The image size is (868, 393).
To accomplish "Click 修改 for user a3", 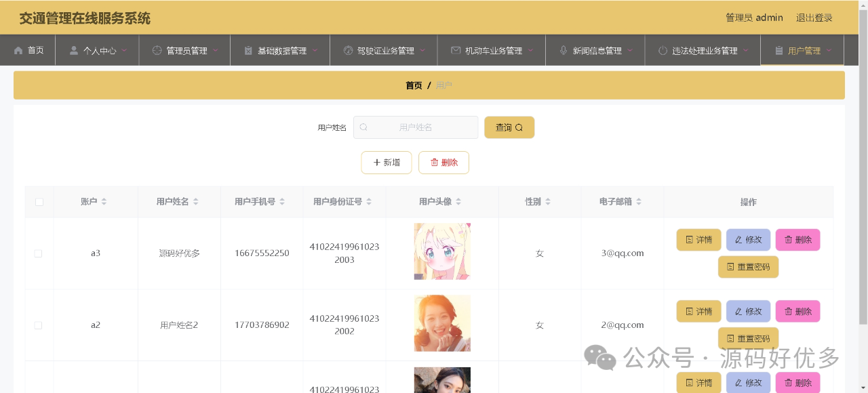I will 748,240.
